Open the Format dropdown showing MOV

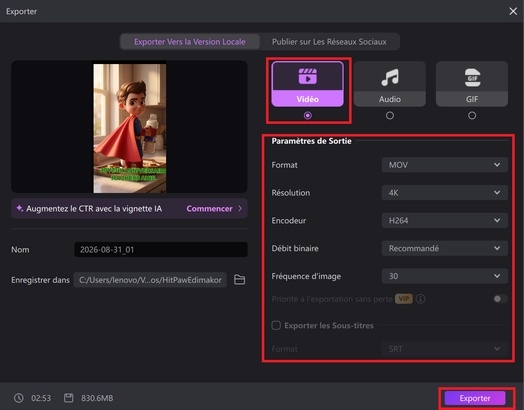tap(444, 165)
